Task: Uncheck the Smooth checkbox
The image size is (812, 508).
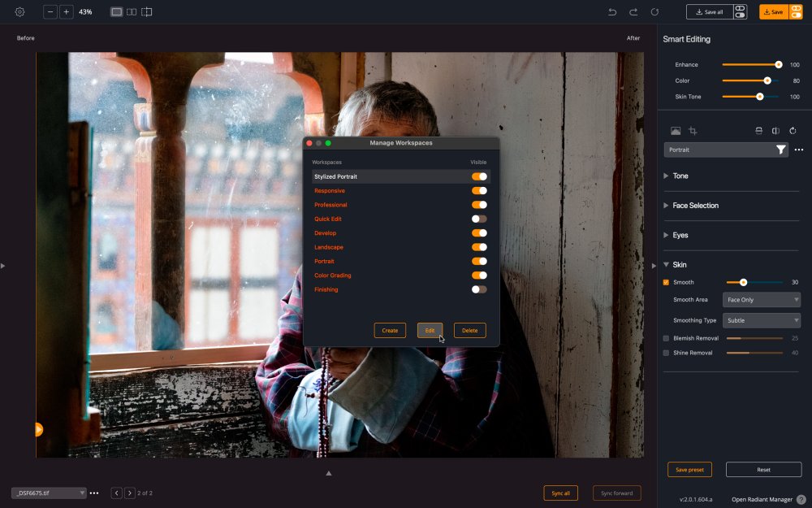Action: pos(666,282)
